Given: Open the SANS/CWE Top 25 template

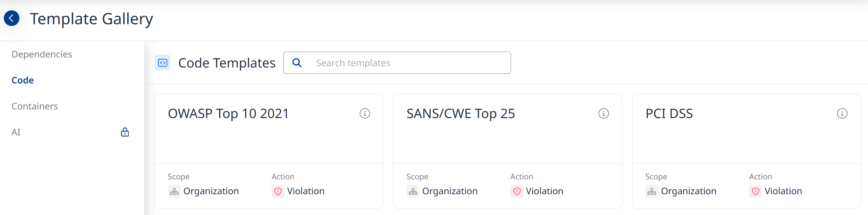Looking at the screenshot, I should pyautogui.click(x=460, y=114).
